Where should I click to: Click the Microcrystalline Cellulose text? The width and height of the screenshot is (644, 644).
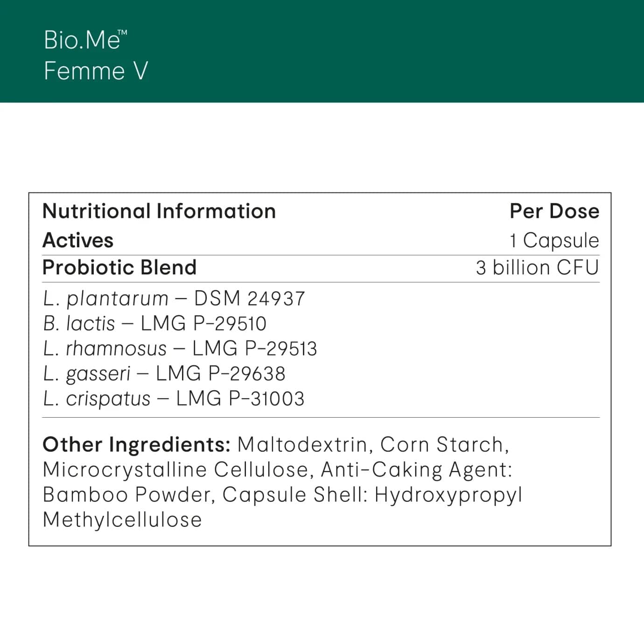point(176,469)
